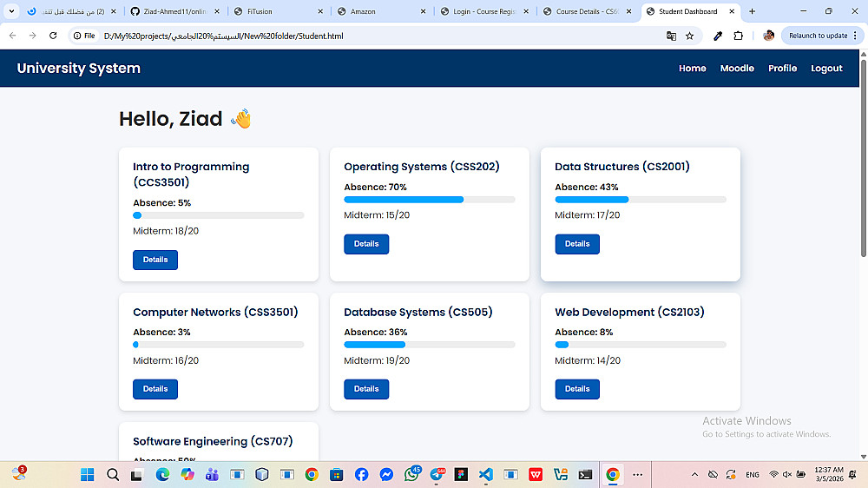The image size is (868, 488).
Task: Open the Windows Start menu
Action: (88, 475)
